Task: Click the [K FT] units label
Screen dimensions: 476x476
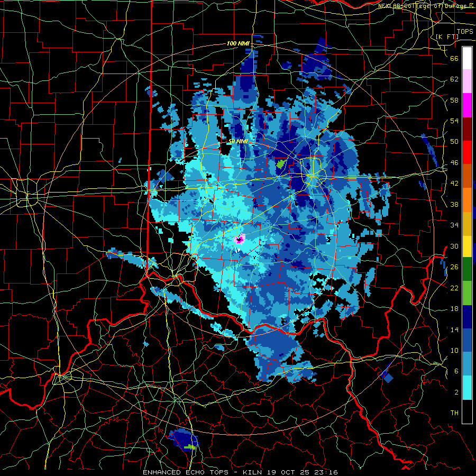Action: click(x=447, y=36)
